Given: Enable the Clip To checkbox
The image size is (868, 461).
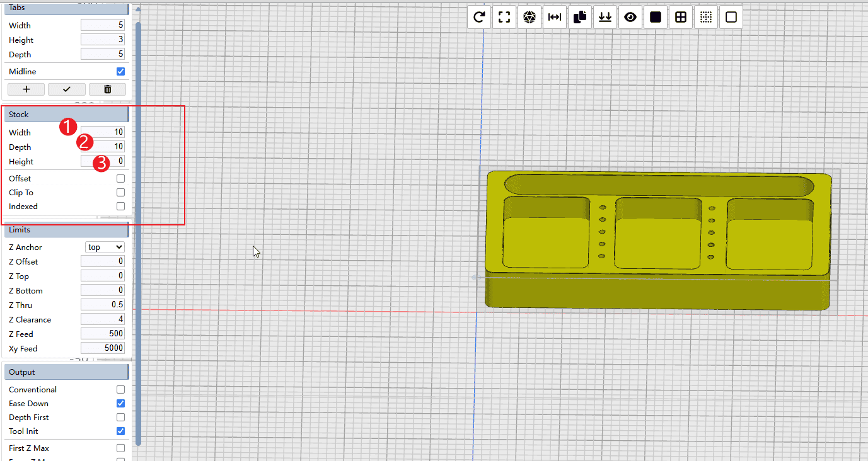Looking at the screenshot, I should [x=120, y=193].
